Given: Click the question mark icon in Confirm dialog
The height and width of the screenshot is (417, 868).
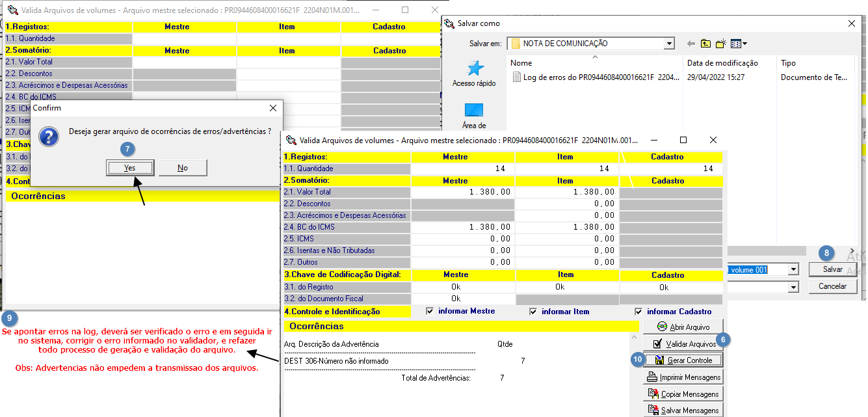Looking at the screenshot, I should [x=49, y=136].
